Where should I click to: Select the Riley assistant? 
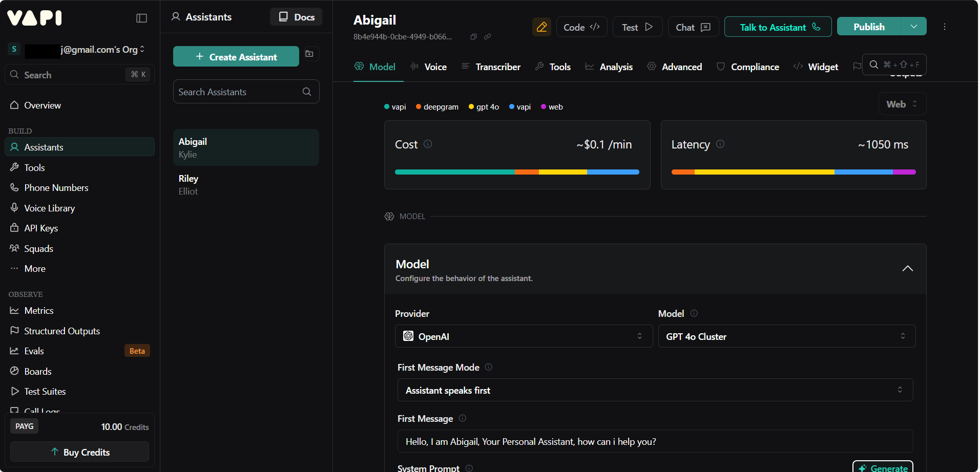click(246, 184)
